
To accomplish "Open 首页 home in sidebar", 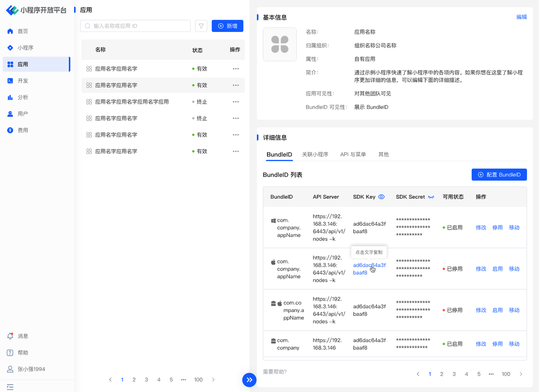I will click(23, 31).
